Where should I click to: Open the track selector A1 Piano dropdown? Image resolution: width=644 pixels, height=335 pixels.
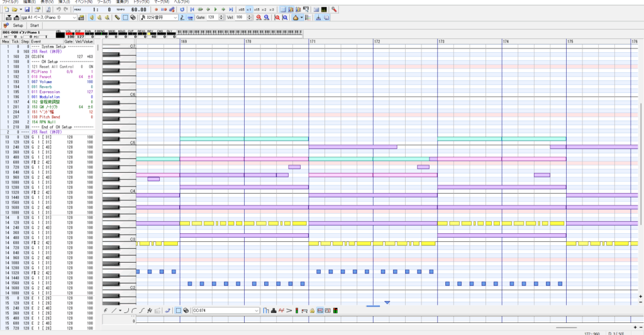[49, 18]
